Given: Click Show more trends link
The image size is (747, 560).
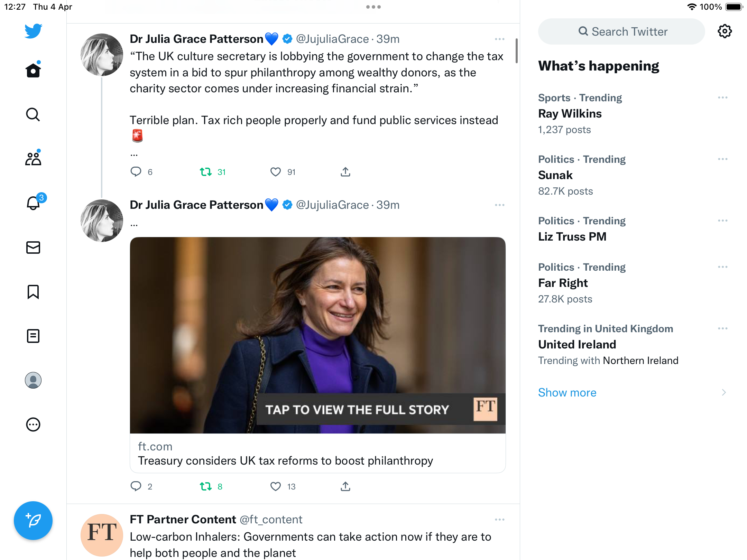Looking at the screenshot, I should 567,392.
